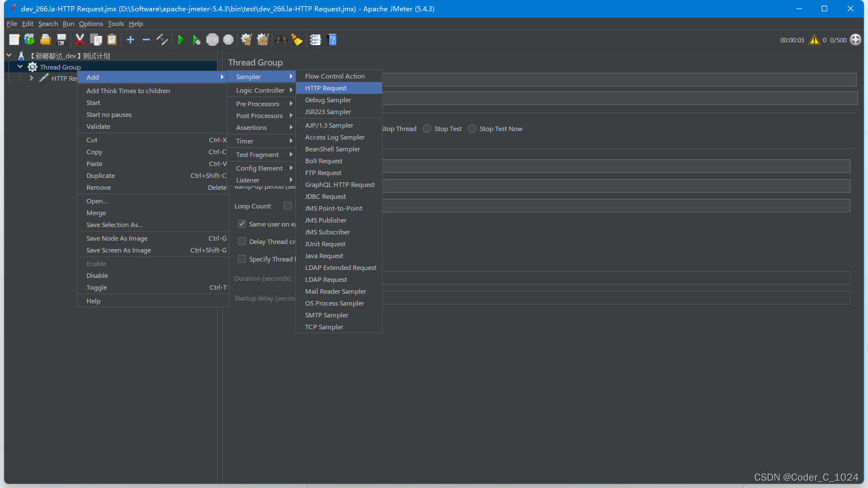The height and width of the screenshot is (488, 868).
Task: Choose Flow Control Action entry
Action: coord(339,76)
